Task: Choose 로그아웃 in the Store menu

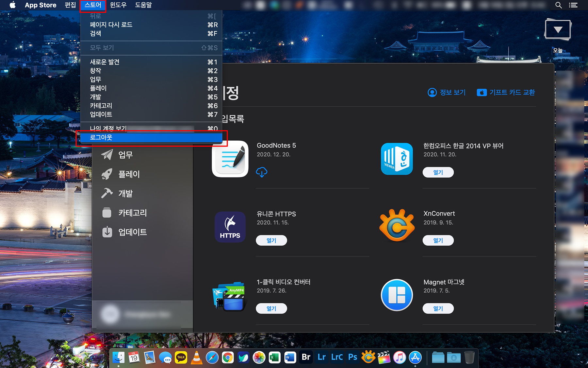Action: point(151,137)
